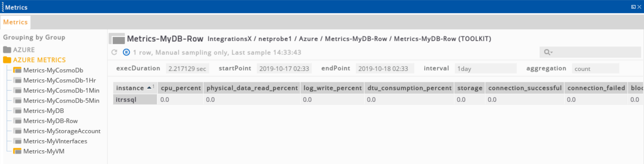
Task: Click the float panel window icon
Action: (x=633, y=7)
